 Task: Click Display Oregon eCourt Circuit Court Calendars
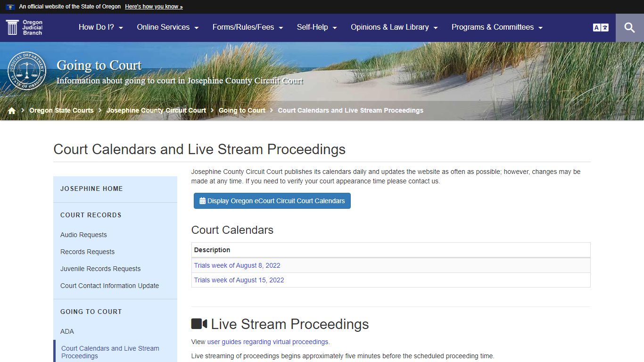click(272, 201)
